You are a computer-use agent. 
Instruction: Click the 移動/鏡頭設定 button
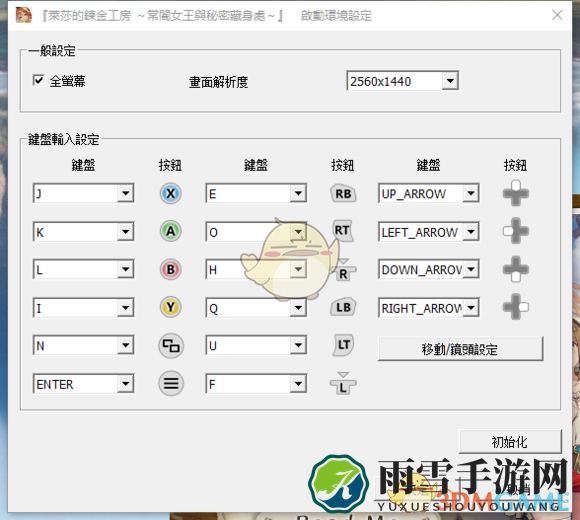461,348
